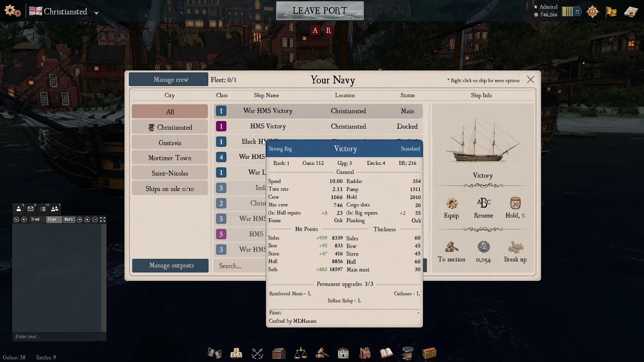The height and width of the screenshot is (362, 644).
Task: Click the chat plus circle icon
Action: click(x=87, y=220)
